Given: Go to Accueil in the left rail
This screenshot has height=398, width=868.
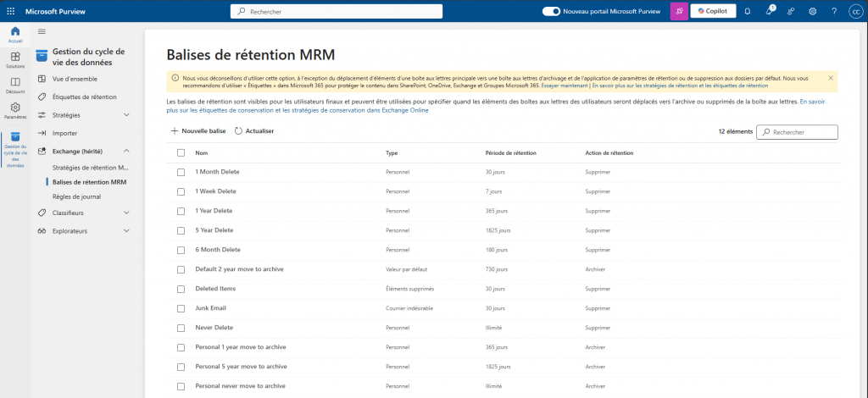Looking at the screenshot, I should (x=15, y=36).
